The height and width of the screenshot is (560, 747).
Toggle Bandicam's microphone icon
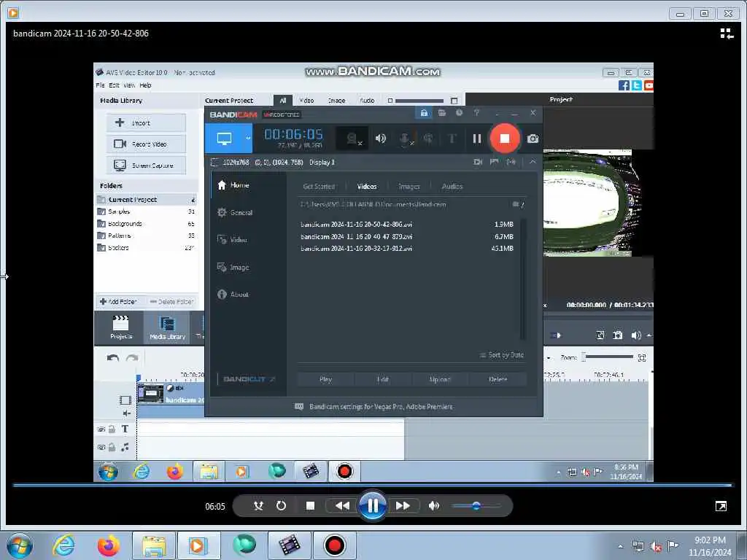click(405, 139)
